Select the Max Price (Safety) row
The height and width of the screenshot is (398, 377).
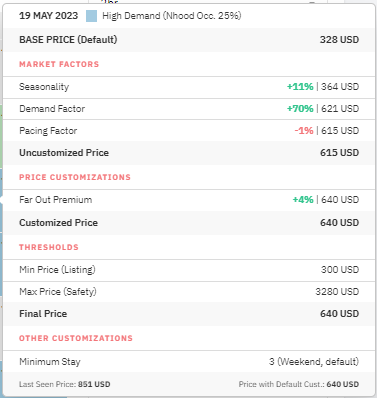pyautogui.click(x=189, y=292)
